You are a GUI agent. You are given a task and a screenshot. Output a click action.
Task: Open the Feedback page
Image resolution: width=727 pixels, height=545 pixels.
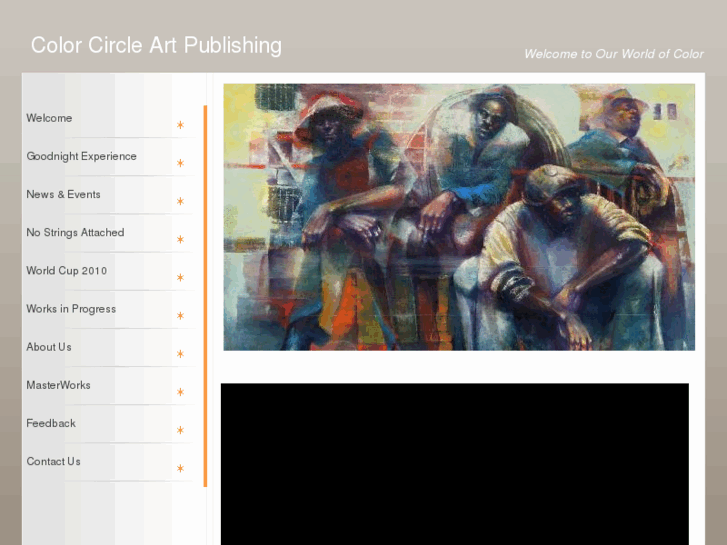point(51,423)
